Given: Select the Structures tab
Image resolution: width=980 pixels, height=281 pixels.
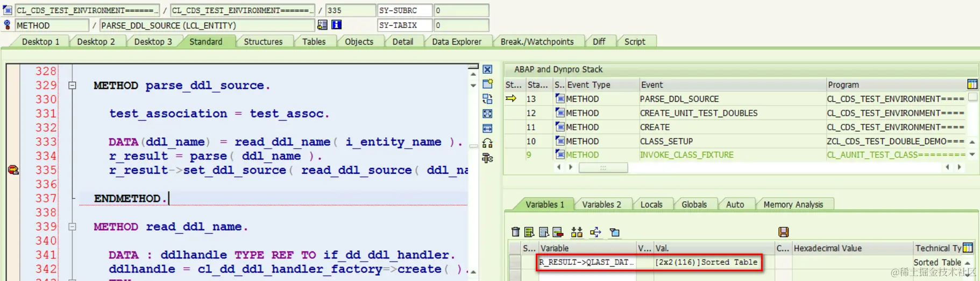Looking at the screenshot, I should 263,41.
